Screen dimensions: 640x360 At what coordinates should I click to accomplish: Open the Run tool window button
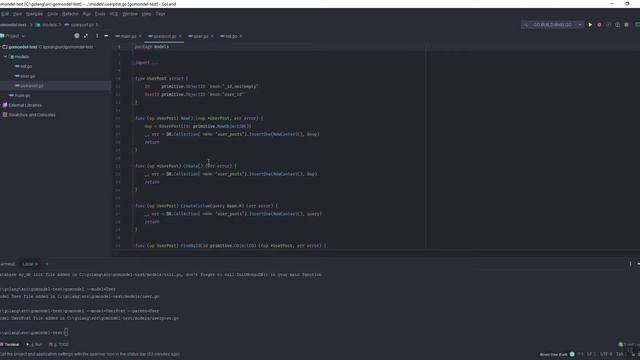(x=34, y=344)
